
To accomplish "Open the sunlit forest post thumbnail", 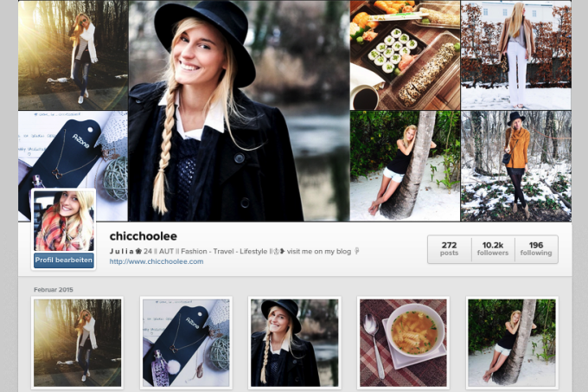I will pyautogui.click(x=77, y=343).
